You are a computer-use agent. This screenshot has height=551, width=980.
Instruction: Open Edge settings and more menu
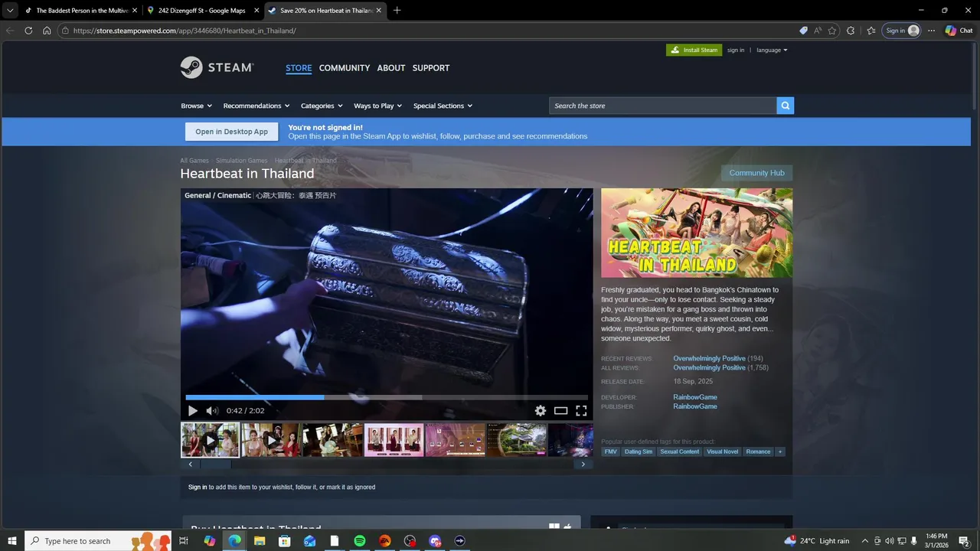931,31
